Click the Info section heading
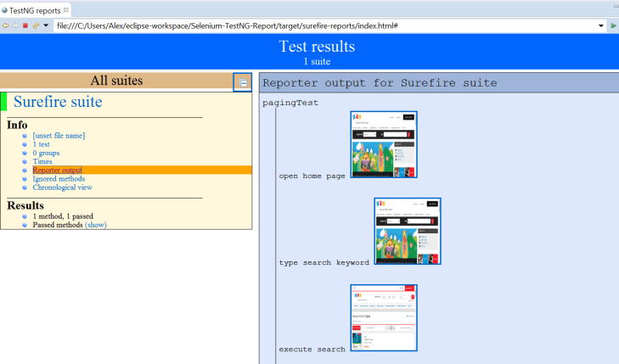 pos(17,125)
